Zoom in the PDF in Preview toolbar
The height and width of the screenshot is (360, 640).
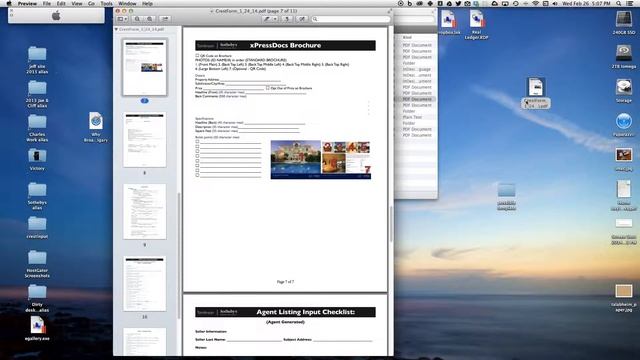[x=150, y=19]
